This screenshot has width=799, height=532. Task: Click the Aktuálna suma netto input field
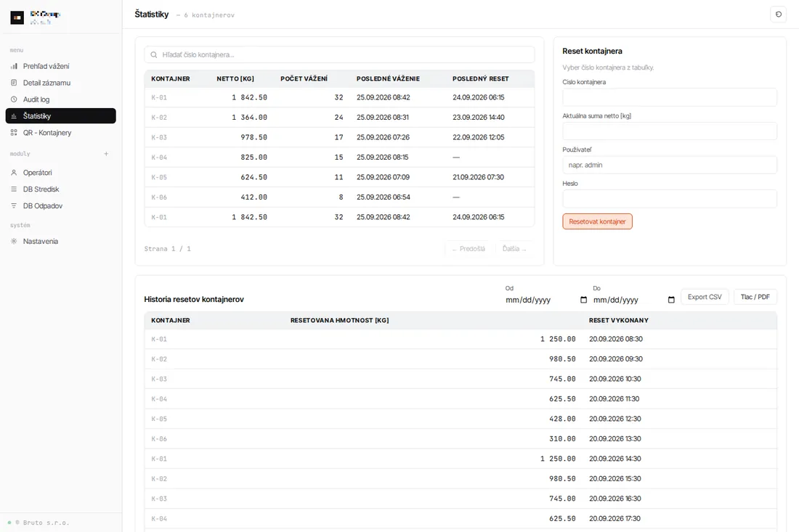670,131
